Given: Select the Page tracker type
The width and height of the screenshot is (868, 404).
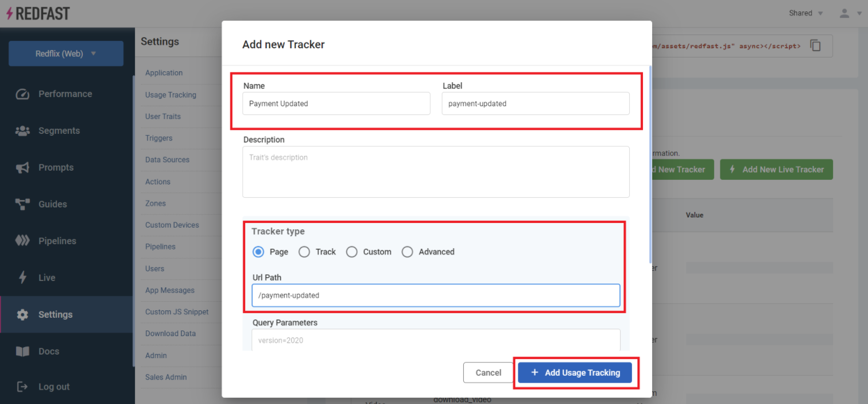Looking at the screenshot, I should click(258, 252).
